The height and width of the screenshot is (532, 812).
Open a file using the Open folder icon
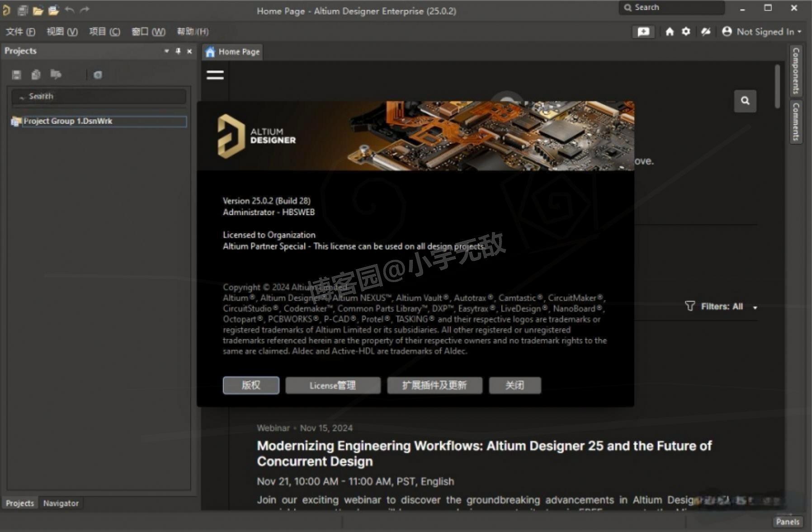point(38,10)
